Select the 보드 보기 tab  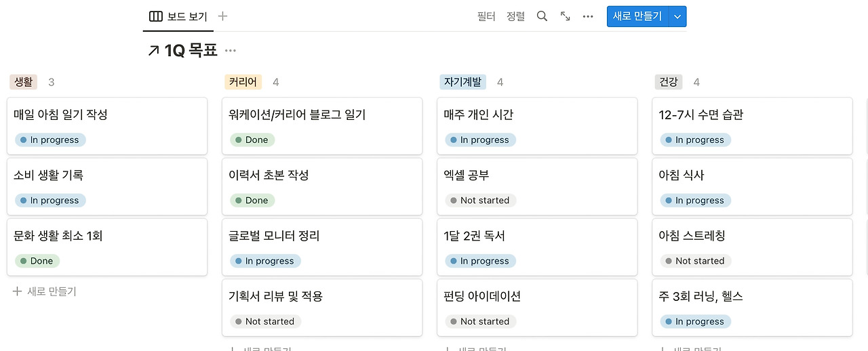click(179, 16)
